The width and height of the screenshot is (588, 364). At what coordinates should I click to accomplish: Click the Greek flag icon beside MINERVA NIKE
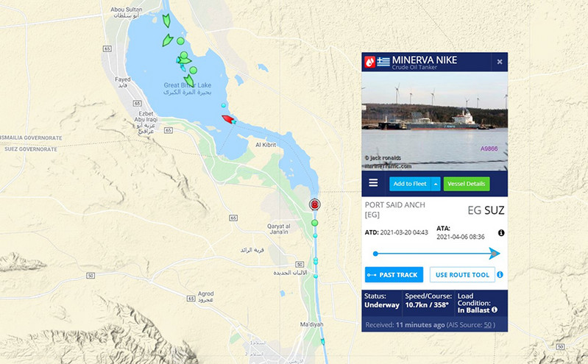(x=383, y=62)
